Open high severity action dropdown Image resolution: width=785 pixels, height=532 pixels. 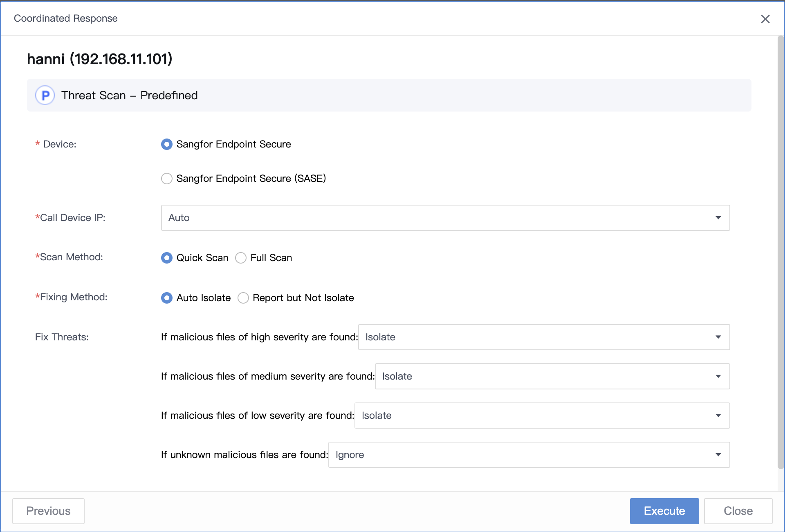point(544,337)
